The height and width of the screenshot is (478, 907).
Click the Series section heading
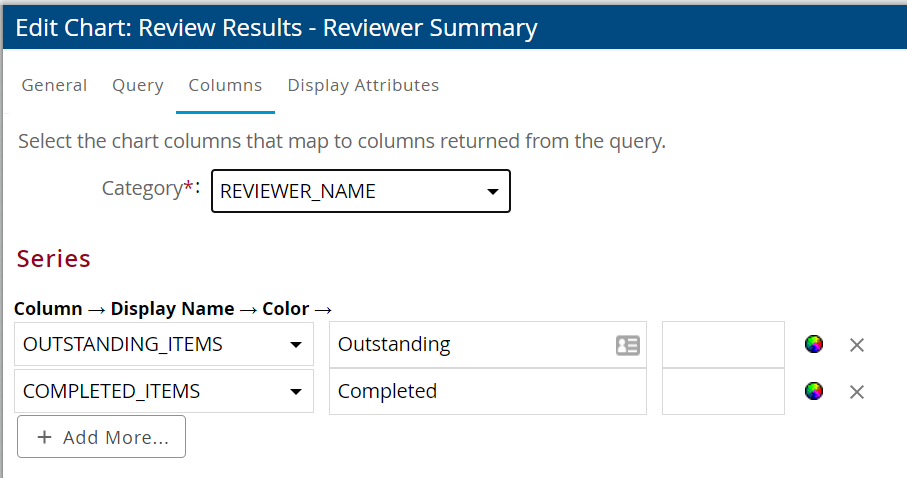tap(54, 259)
